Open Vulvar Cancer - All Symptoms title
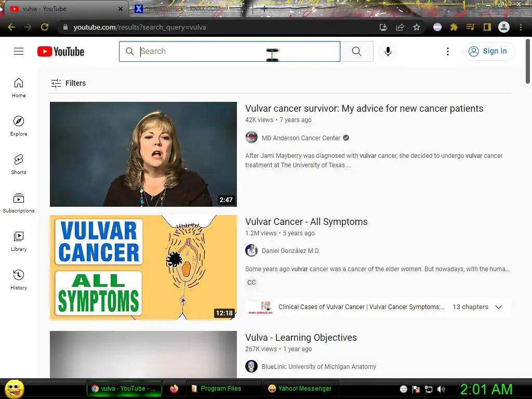 (x=306, y=222)
